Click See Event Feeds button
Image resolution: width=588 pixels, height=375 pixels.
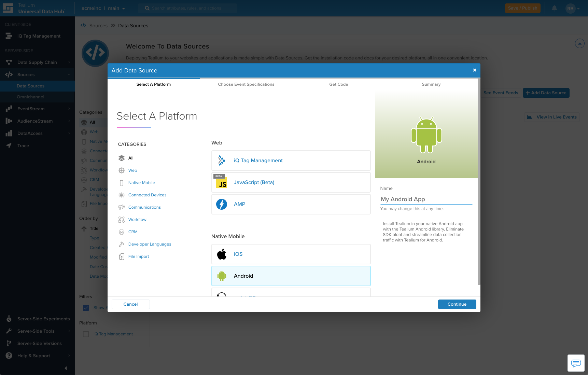coord(501,93)
